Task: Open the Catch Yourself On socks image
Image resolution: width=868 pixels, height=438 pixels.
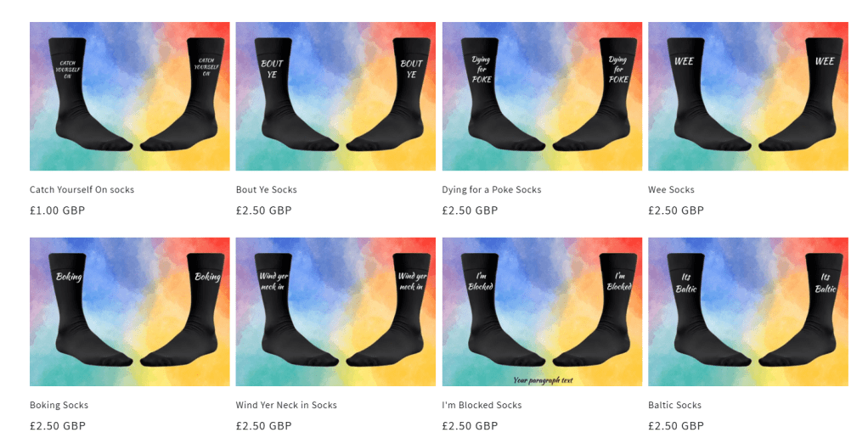Action: click(130, 96)
